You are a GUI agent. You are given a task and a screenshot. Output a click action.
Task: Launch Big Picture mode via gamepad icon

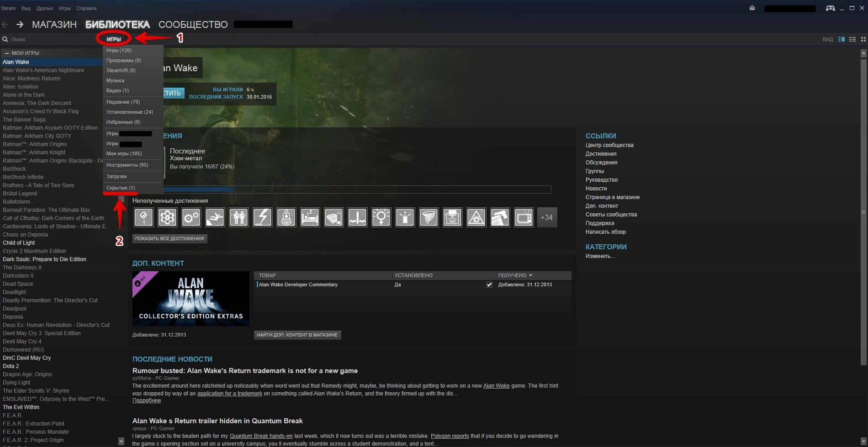click(x=831, y=8)
